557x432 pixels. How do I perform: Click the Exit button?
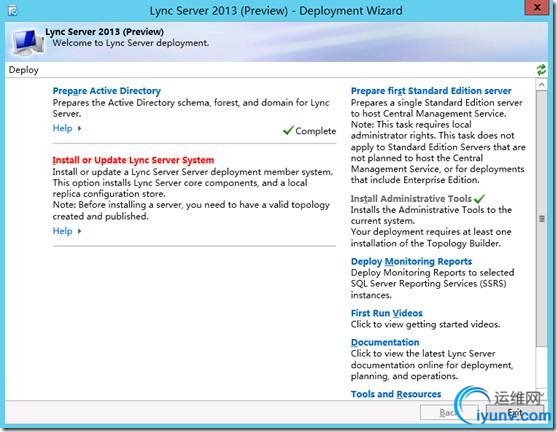515,412
